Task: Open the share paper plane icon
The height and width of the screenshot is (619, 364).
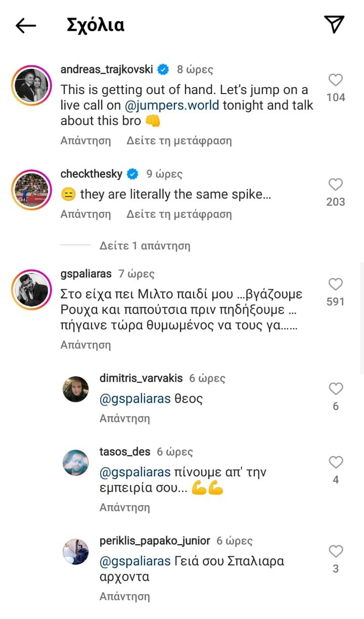Action: pos(334,24)
